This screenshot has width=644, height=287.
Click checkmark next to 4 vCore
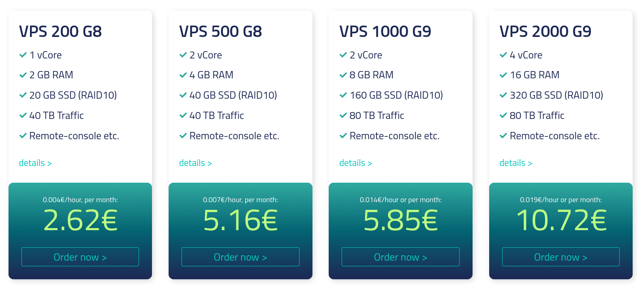pyautogui.click(x=503, y=55)
